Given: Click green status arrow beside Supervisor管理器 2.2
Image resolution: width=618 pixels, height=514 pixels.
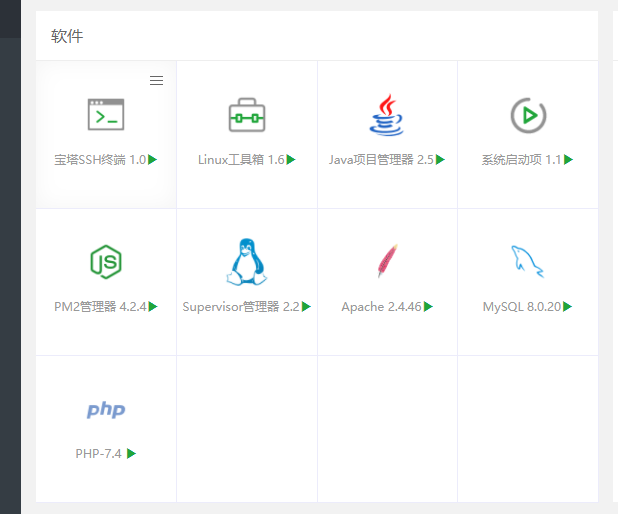Looking at the screenshot, I should coord(306,307).
